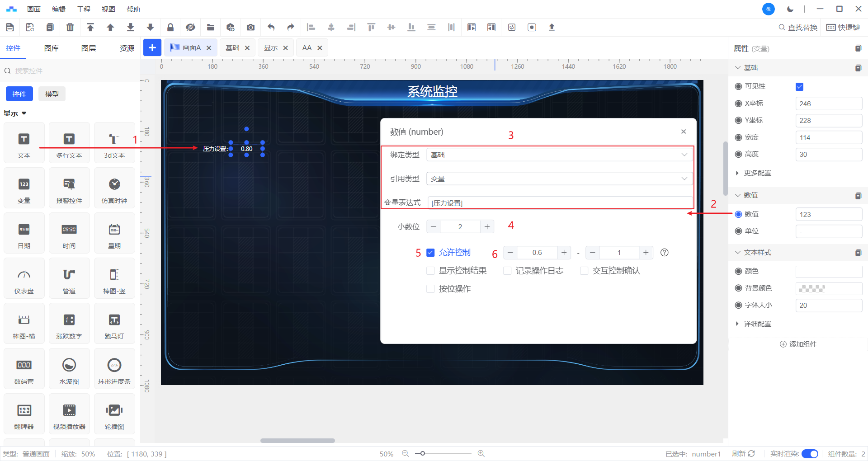This screenshot has height=461, width=868.
Task: Click the camera screenshot icon
Action: pyautogui.click(x=250, y=27)
